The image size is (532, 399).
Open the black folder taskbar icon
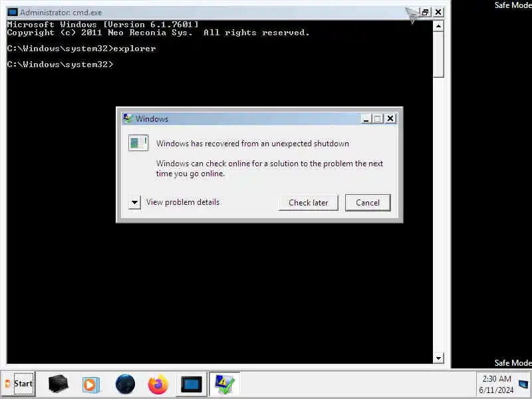[x=58, y=384]
